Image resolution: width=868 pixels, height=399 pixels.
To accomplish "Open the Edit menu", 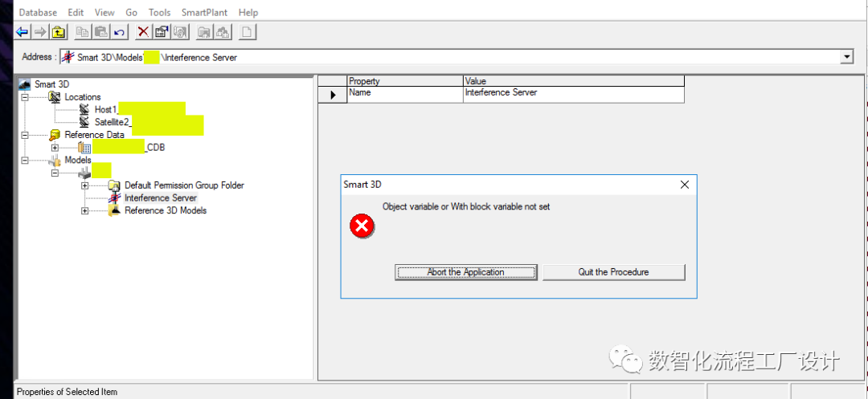I will [76, 12].
